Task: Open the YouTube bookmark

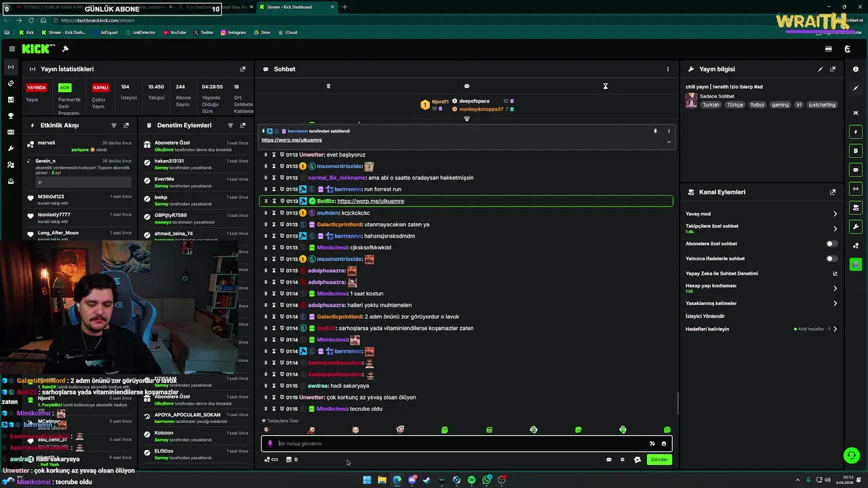Action: click(x=174, y=33)
